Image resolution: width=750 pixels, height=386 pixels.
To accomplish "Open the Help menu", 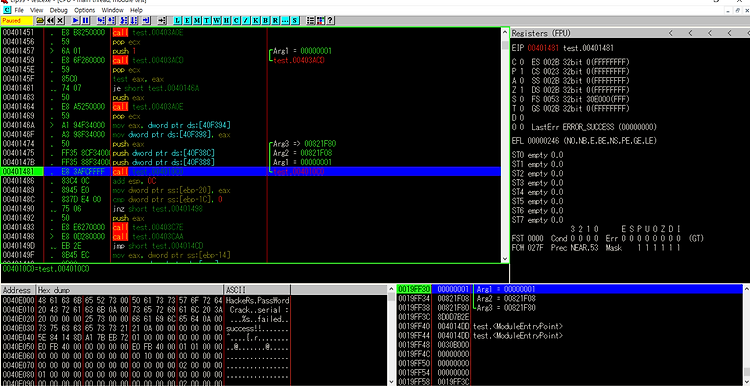I will (136, 10).
